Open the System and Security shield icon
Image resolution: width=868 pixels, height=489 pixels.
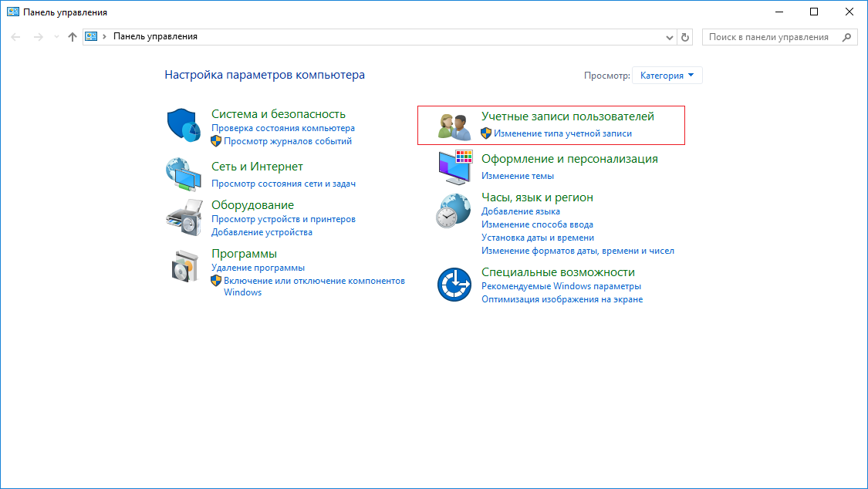(184, 125)
